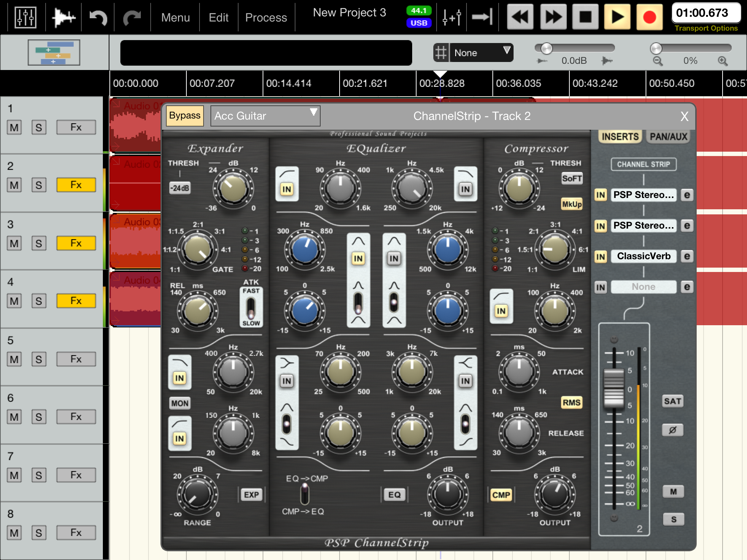Viewport: 747px width, 560px height.
Task: Open the metronome and tempo settings icon
Action: 452,17
